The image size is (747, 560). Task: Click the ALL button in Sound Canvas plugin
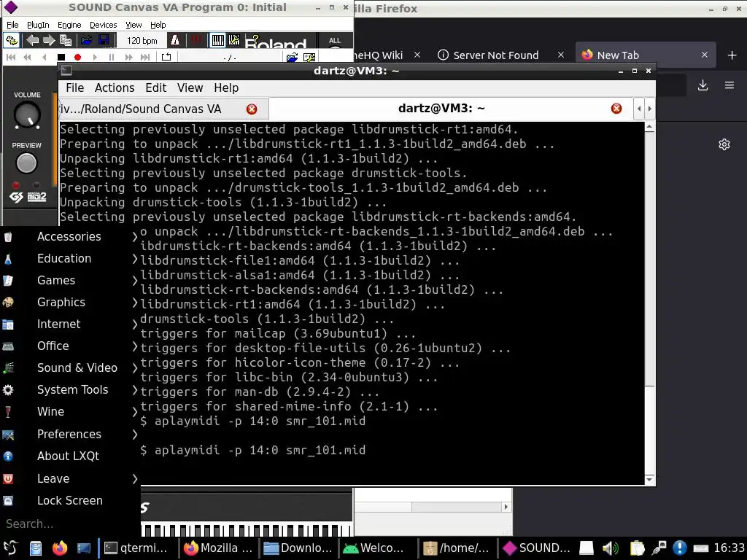335,41
